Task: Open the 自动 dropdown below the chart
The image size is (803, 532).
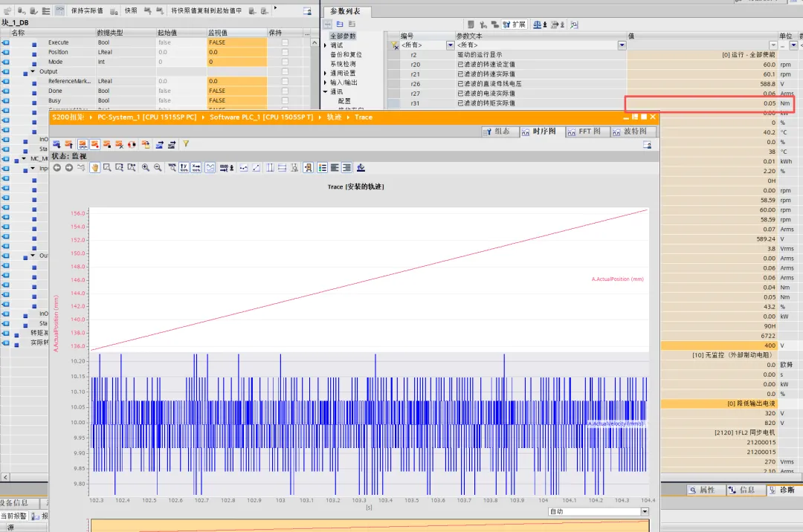Action: point(644,512)
